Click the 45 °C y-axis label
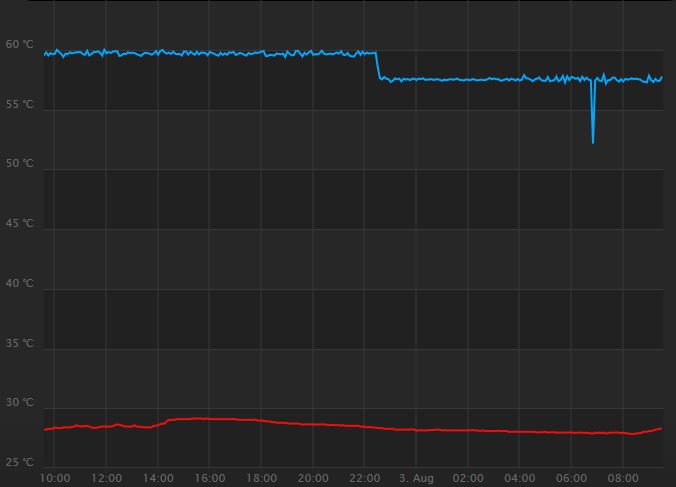Screen dimensions: 676x487 click(x=19, y=224)
